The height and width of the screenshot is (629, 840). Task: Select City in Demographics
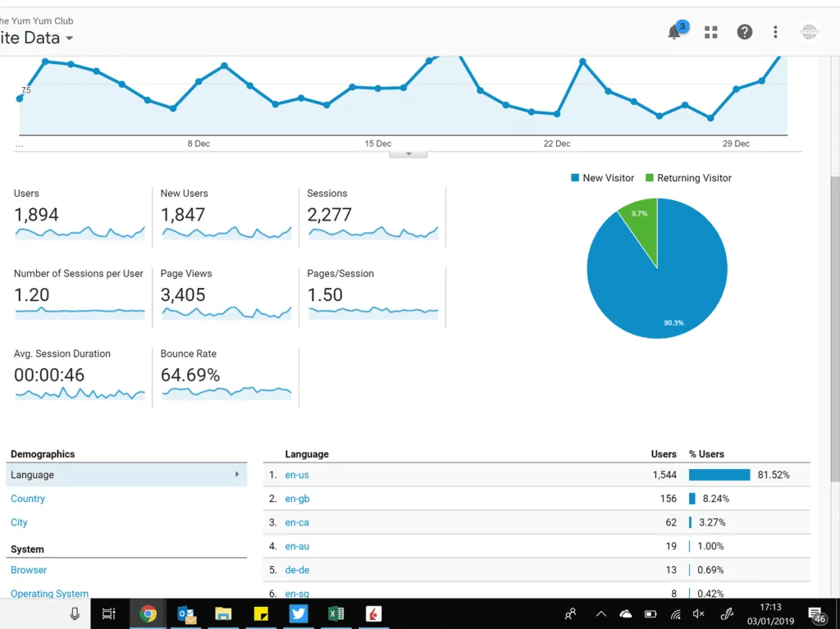tap(19, 522)
